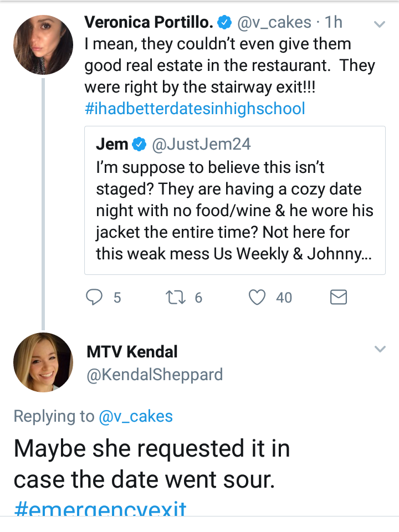Open the #emergencyexit hashtag link
The width and height of the screenshot is (399, 532).
[100, 509]
